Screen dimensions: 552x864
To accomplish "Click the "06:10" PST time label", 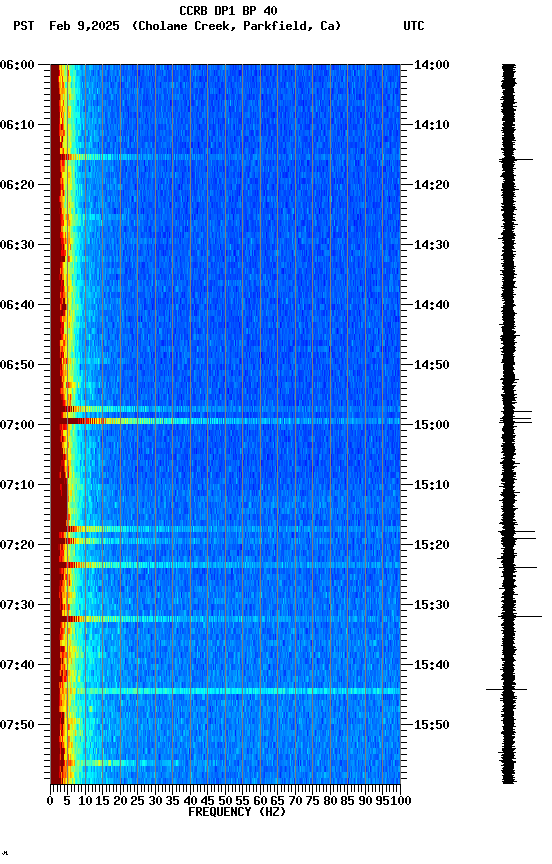I will (17, 125).
